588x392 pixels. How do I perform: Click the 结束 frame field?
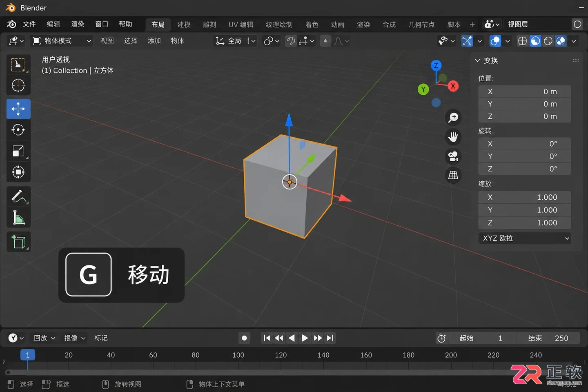point(548,338)
